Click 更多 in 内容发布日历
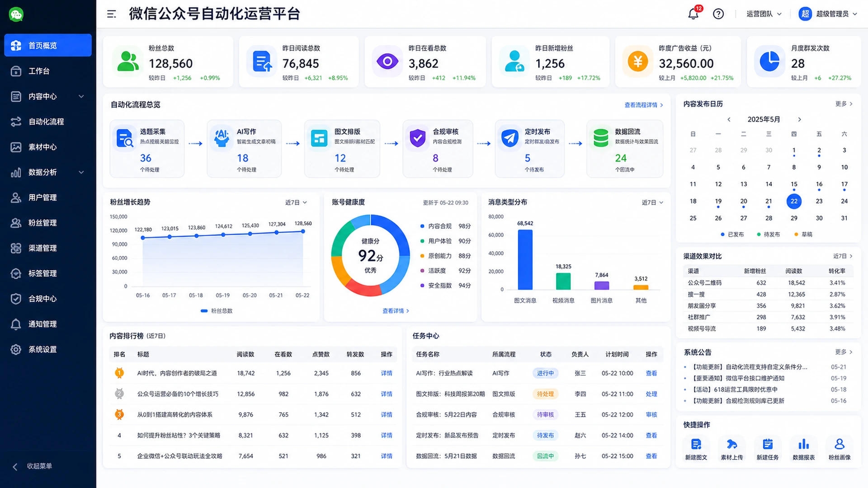 point(844,104)
